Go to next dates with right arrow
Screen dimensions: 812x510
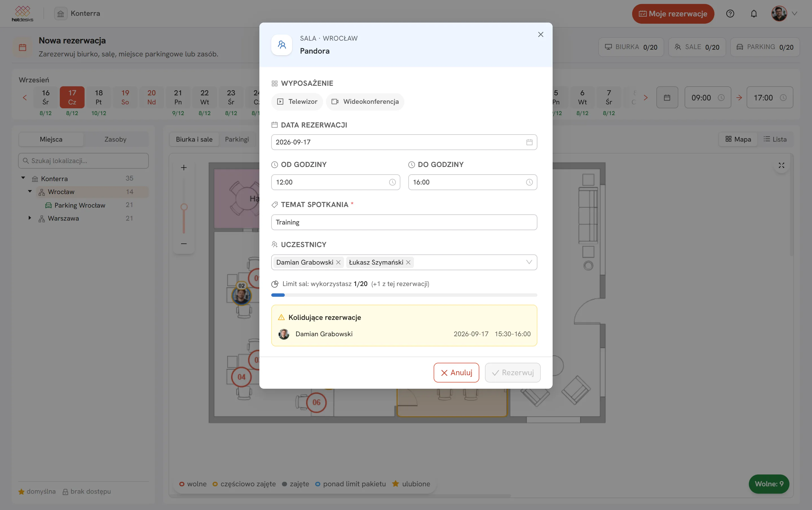[645, 98]
